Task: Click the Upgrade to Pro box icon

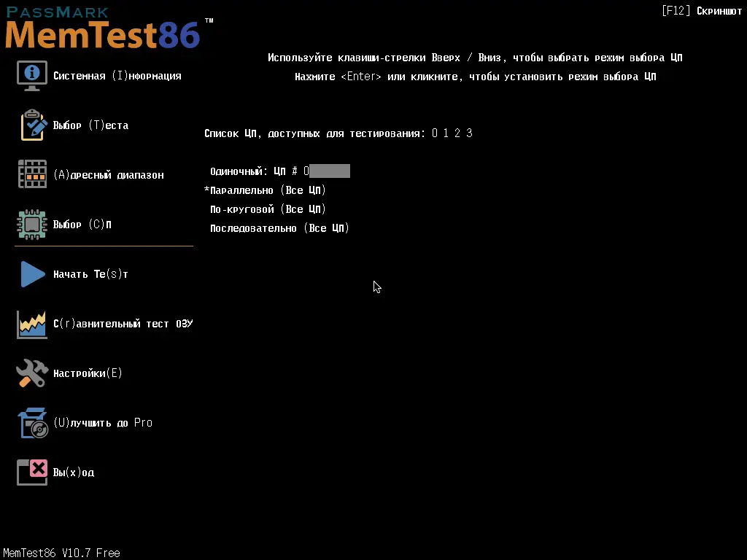Action: point(33,423)
